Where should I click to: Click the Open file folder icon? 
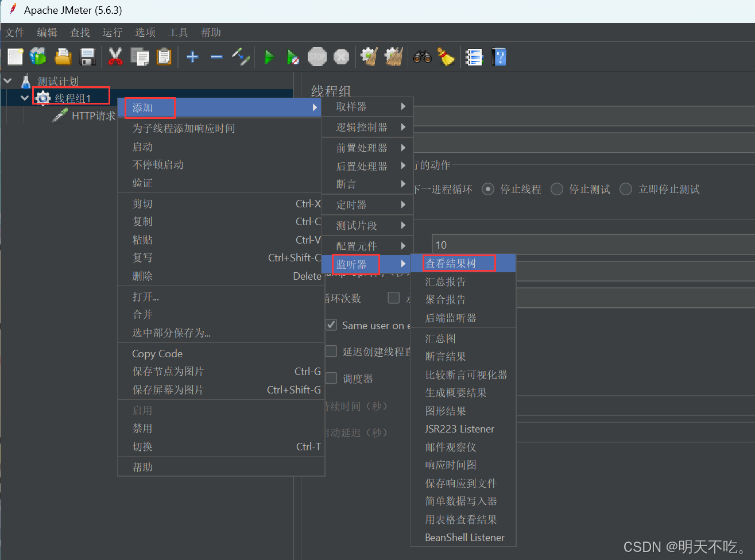click(63, 56)
